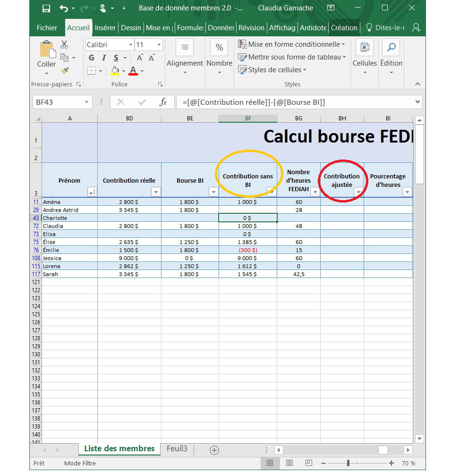Cut selection with the scissors icon

64,44
